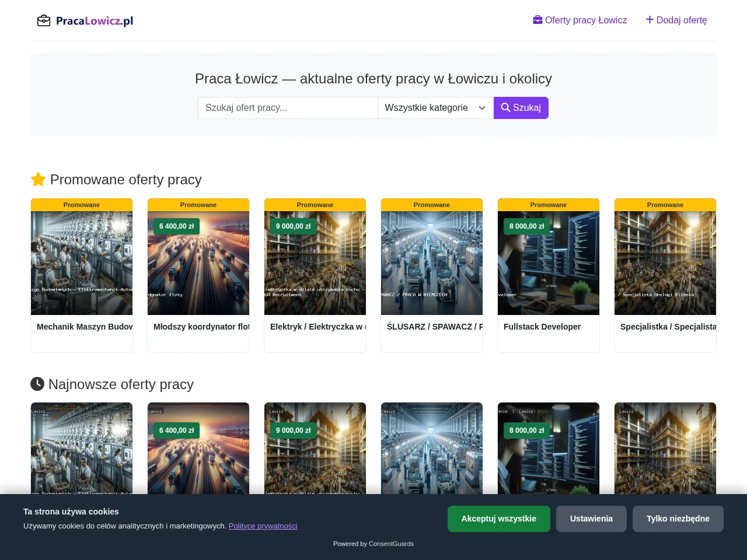Image resolution: width=747 pixels, height=560 pixels.
Task: Accept cookies with Akceptuj wszystkie
Action: (x=499, y=519)
